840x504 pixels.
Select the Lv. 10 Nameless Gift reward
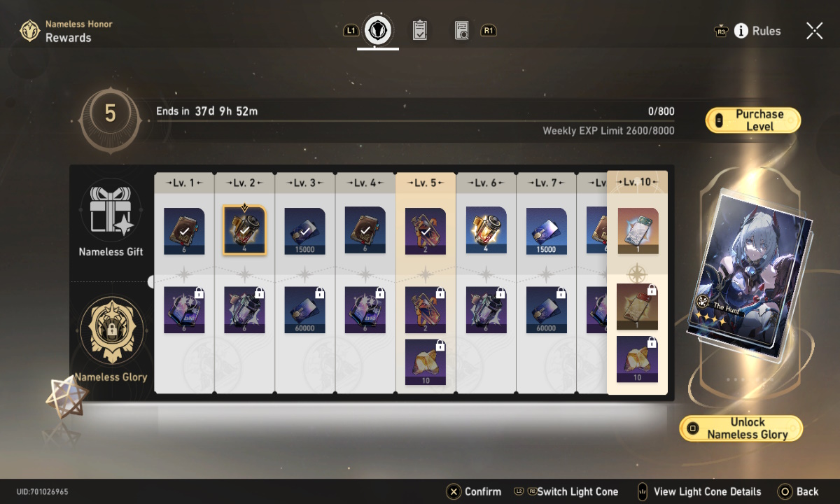coord(638,231)
